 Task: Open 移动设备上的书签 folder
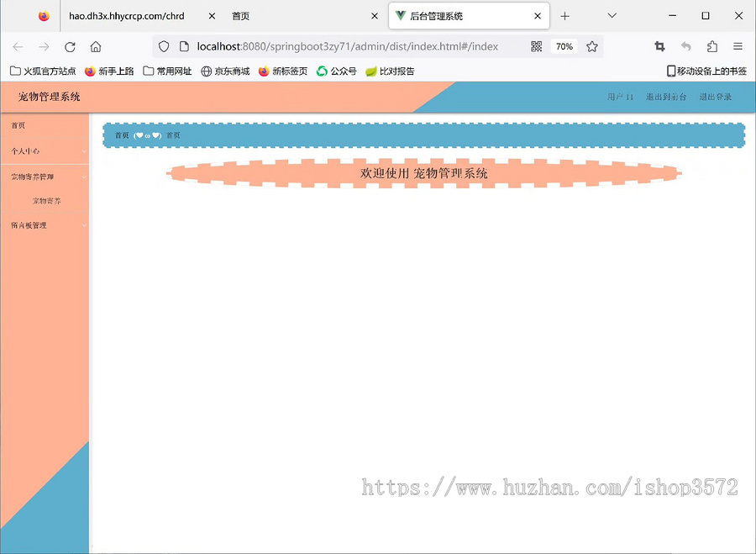click(706, 71)
